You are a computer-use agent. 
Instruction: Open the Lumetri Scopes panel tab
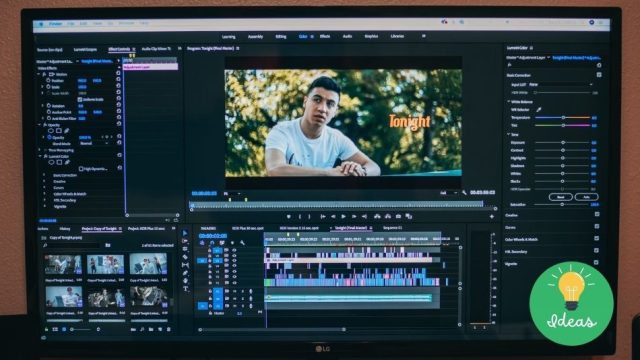click(x=85, y=49)
